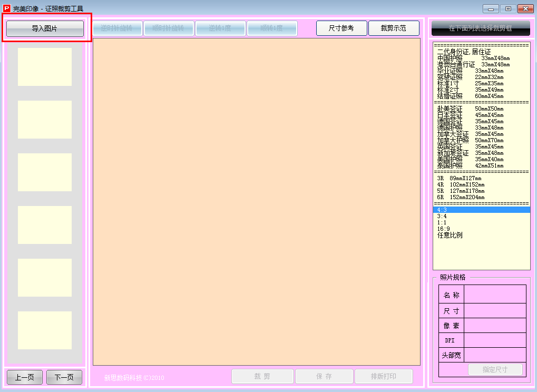Open the 裁剪示范 crop demo
This screenshot has width=537, height=392.
[394, 28]
